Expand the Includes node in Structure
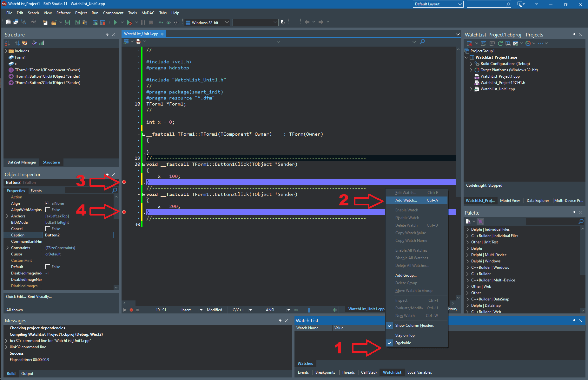588x380 pixels. (x=6, y=51)
